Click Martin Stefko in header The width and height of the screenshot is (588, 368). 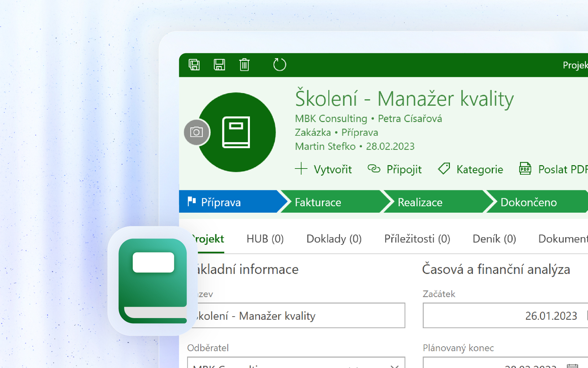[325, 146]
